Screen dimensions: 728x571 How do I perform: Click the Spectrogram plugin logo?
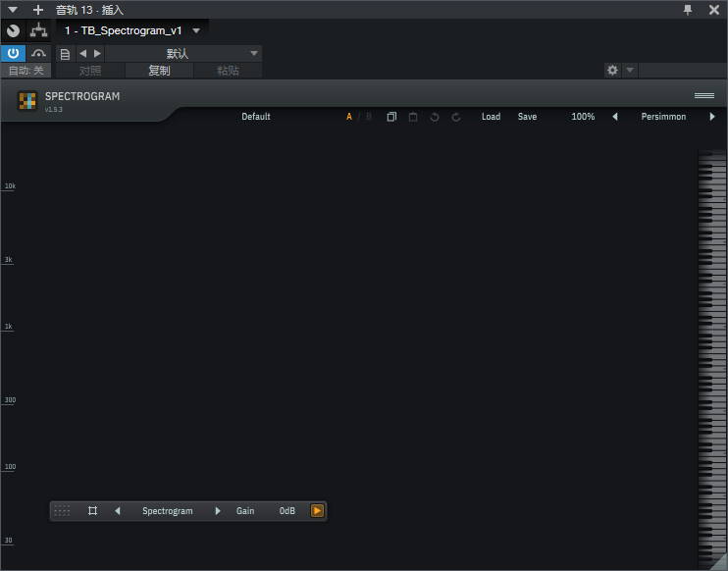26,101
